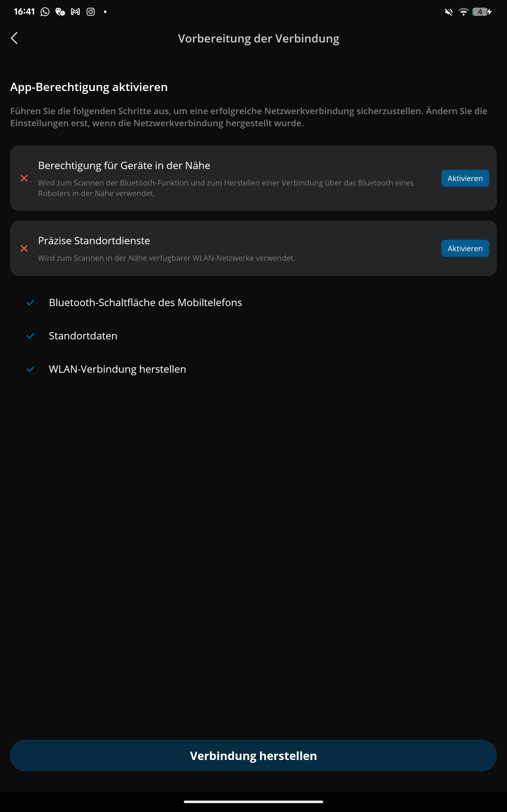The image size is (507, 812).
Task: Select the Präzise Standortdienste card
Action: 253,248
